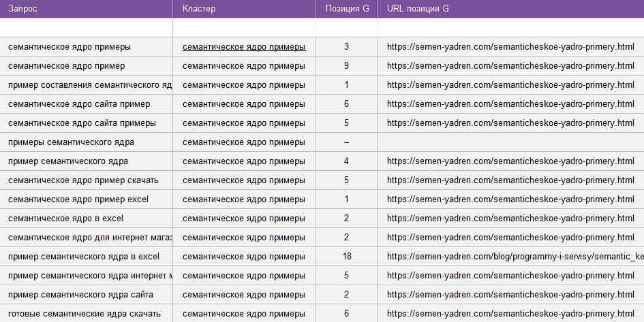This screenshot has height=322, width=644.
Task: Select query cell примеры семантического ядра
Action: [71, 142]
